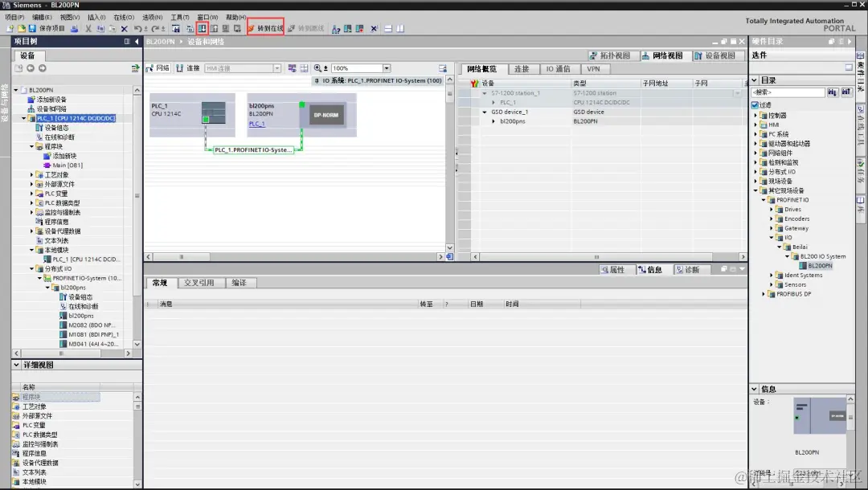Collapse the 程序块 folder in project tree
This screenshot has width=868, height=490.
pyautogui.click(x=31, y=146)
